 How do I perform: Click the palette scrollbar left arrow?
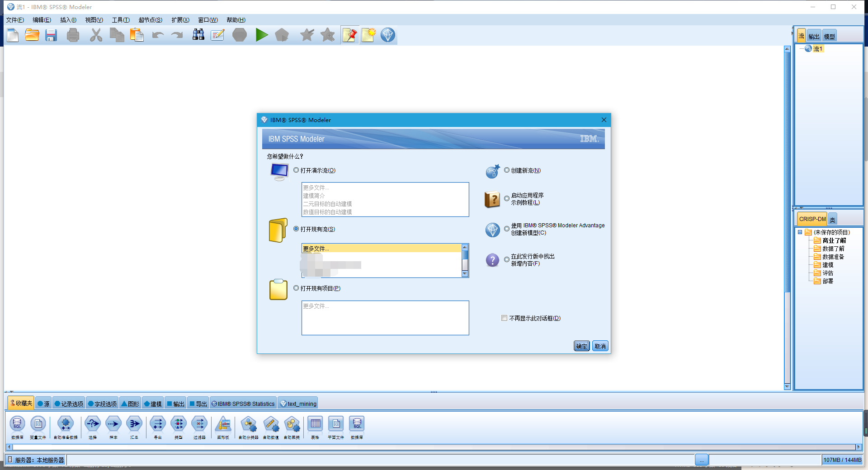click(9, 447)
